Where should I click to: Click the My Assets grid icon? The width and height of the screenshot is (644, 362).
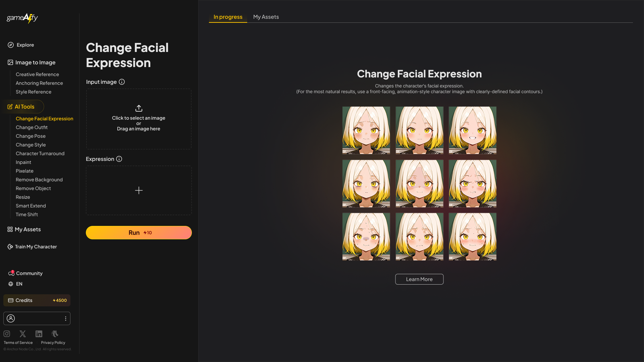point(10,229)
